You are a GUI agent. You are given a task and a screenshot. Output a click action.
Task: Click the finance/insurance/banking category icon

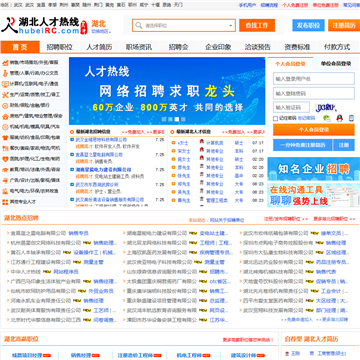point(5,106)
